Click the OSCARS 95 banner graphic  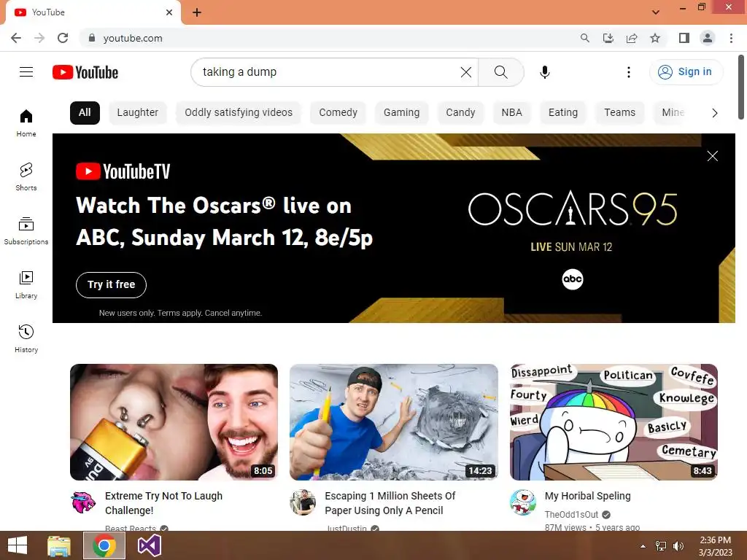pos(572,209)
